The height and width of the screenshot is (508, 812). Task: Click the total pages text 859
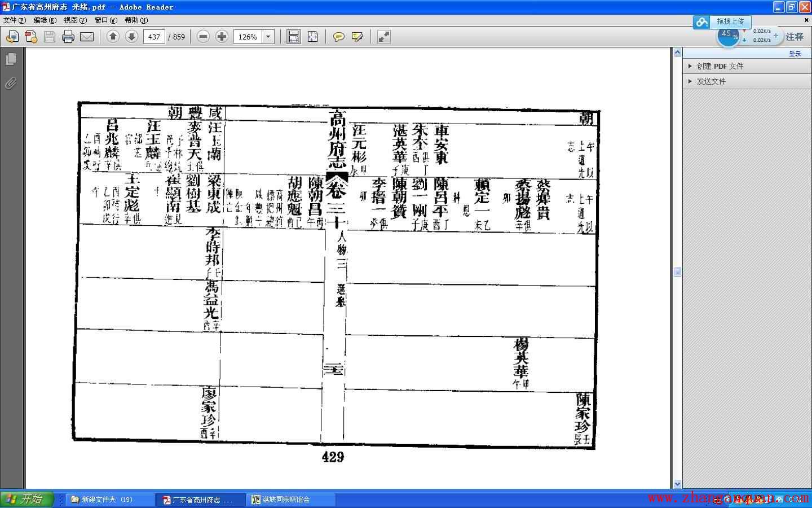(x=179, y=37)
